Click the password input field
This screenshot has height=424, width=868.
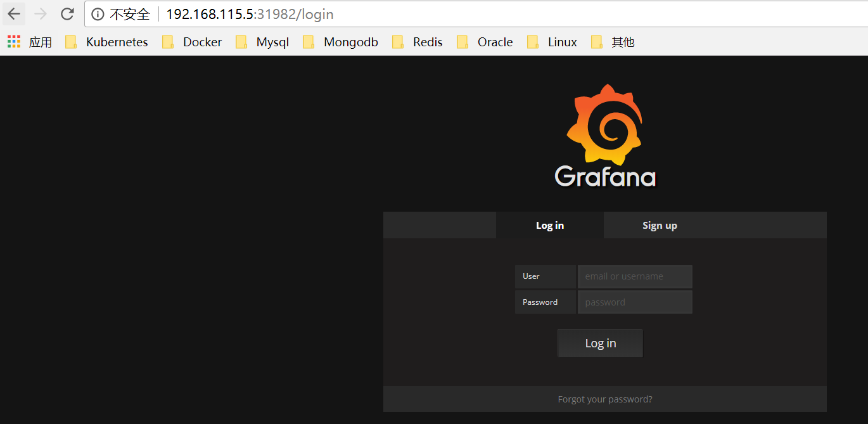click(635, 302)
